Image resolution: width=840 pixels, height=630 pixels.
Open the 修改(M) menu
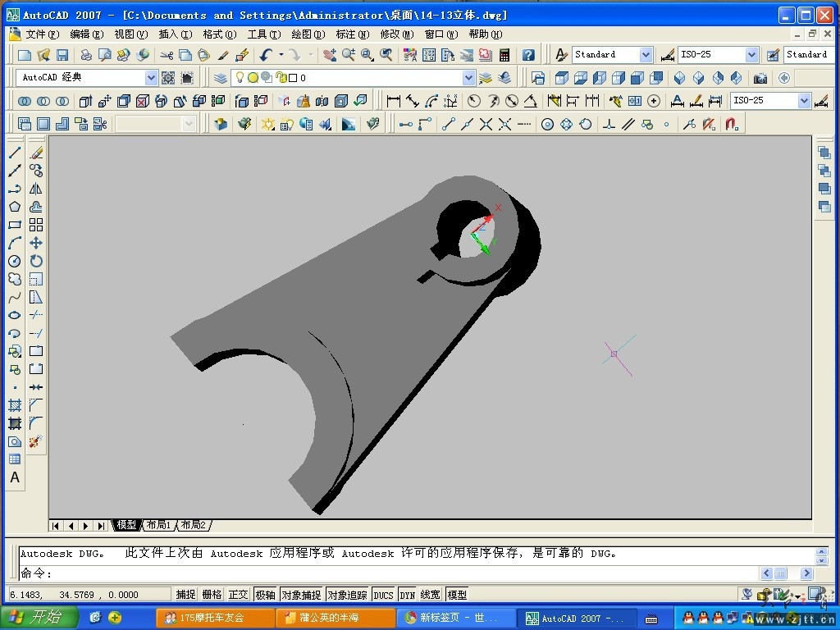(396, 34)
